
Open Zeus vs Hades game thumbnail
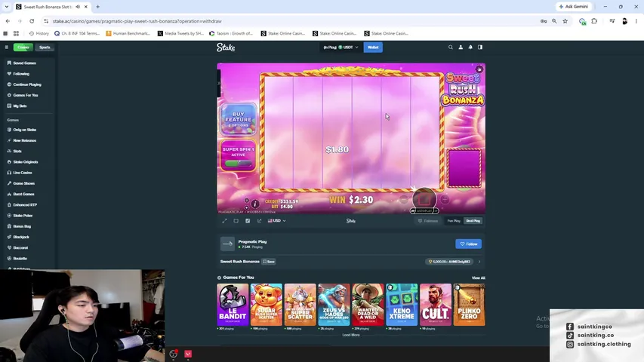click(x=334, y=305)
